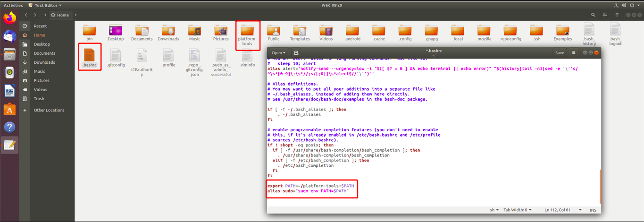Open the sh language dropdown
Screen dimensions: 644x222
point(493,210)
